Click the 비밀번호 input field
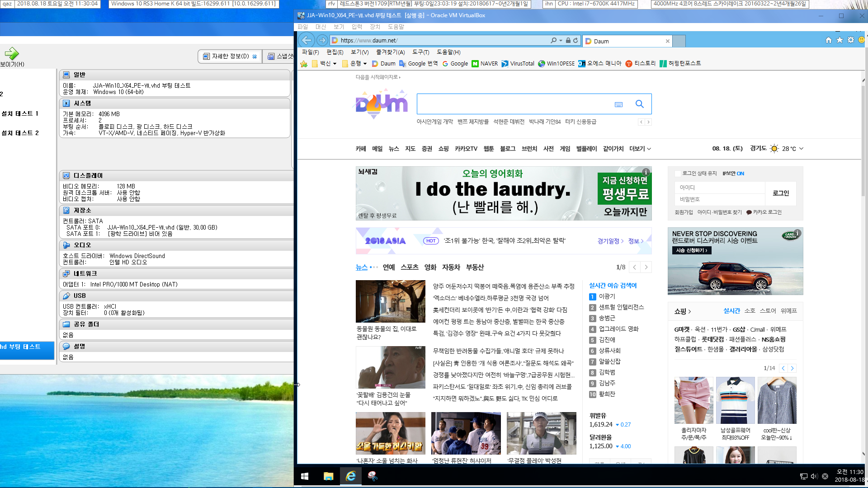Screen dimensions: 868x488 click(x=720, y=199)
